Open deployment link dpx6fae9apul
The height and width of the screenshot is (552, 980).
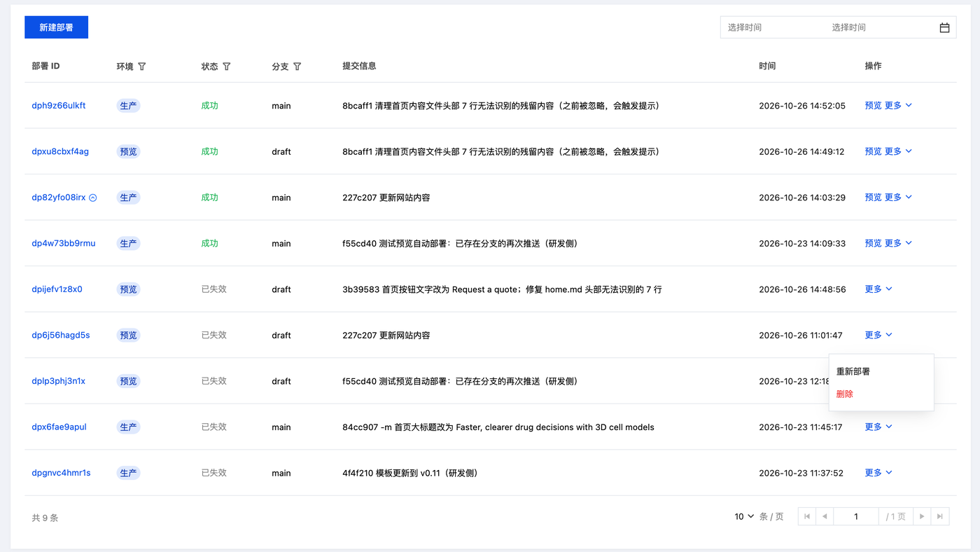(x=59, y=427)
